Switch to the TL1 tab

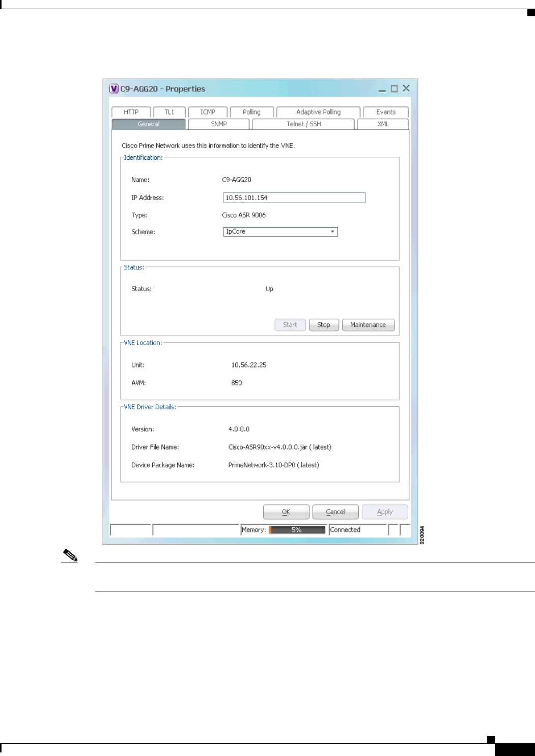[170, 112]
